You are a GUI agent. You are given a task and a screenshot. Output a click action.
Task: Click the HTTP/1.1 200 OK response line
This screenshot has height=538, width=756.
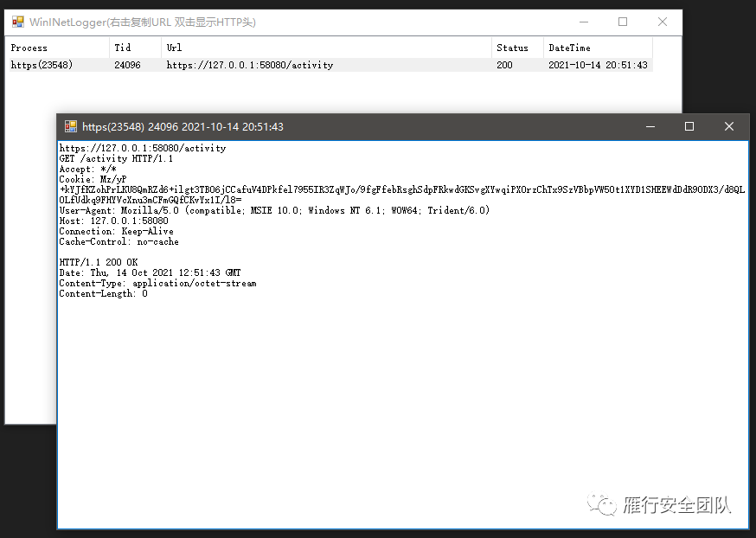pyautogui.click(x=99, y=262)
